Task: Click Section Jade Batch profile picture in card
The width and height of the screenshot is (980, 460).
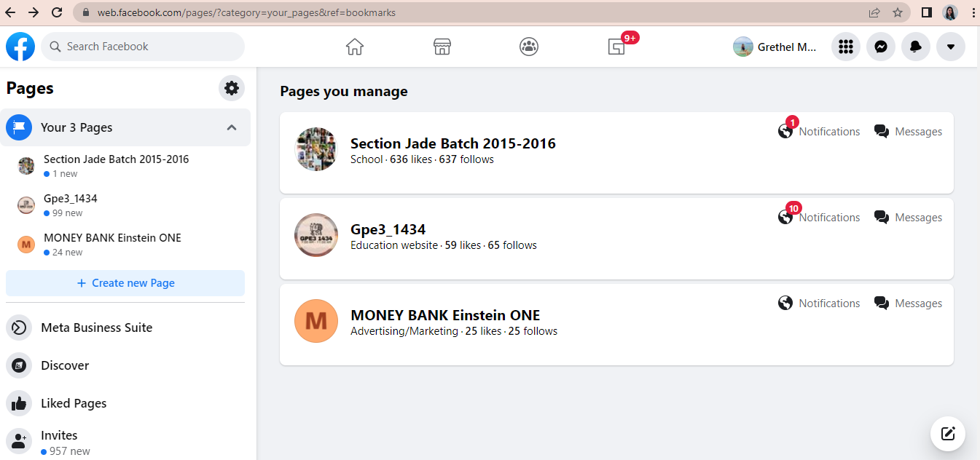Action: 316,149
